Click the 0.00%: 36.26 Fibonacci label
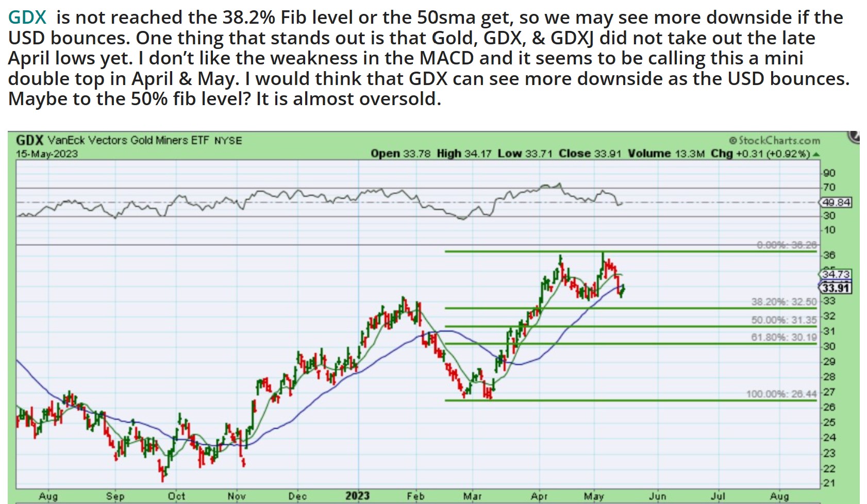 pos(787,245)
